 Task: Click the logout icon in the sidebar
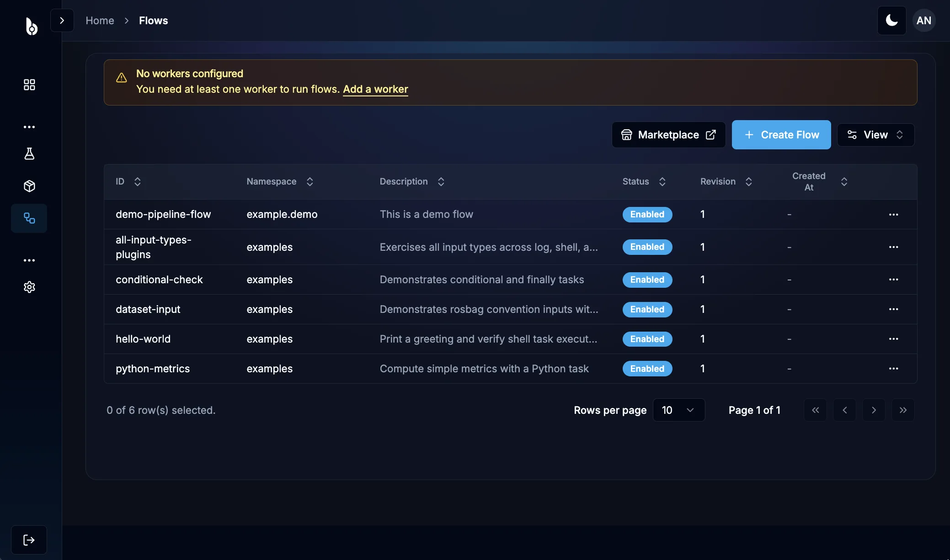point(29,540)
